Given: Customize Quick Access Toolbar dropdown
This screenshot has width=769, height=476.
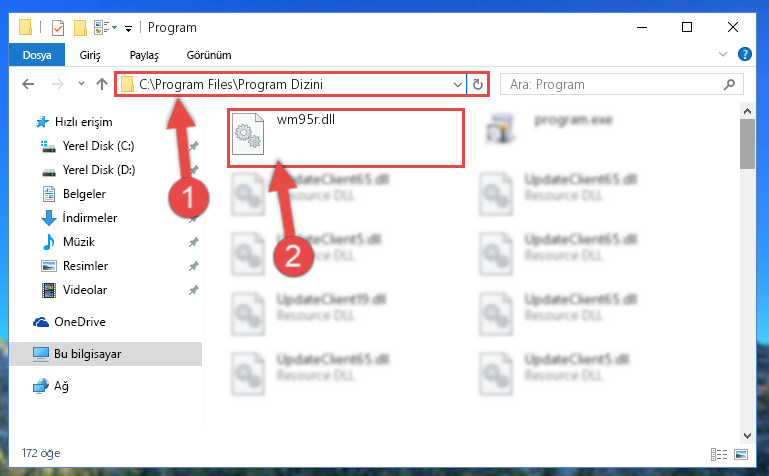Looking at the screenshot, I should pyautogui.click(x=128, y=28).
